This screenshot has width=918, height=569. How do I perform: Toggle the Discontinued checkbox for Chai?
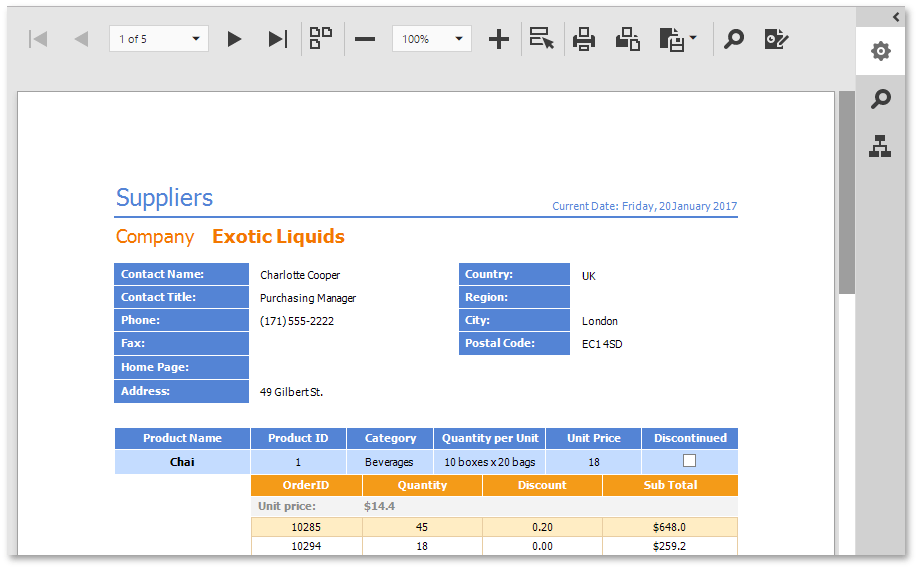(x=689, y=461)
